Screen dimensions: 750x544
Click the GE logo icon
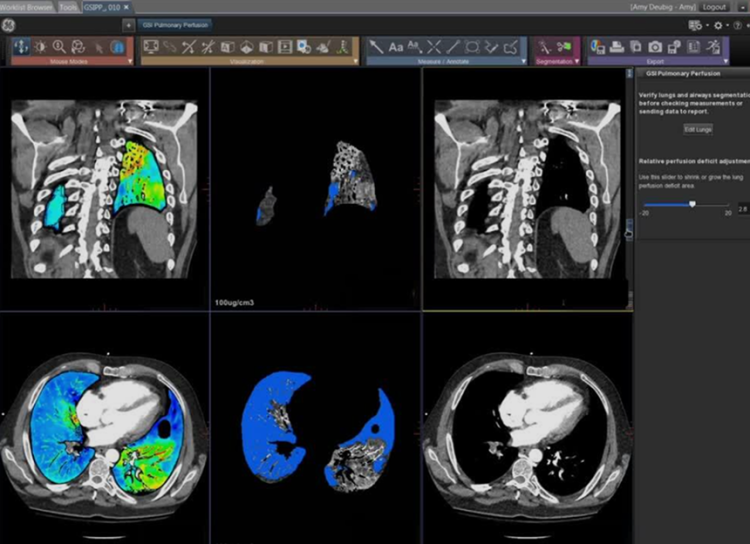click(x=8, y=25)
